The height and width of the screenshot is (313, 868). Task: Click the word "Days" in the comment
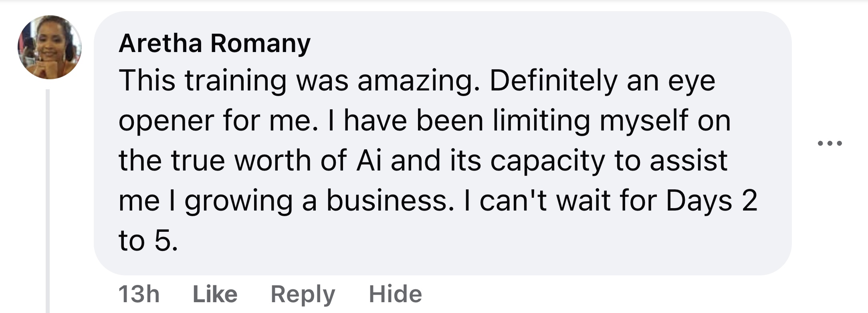(699, 201)
